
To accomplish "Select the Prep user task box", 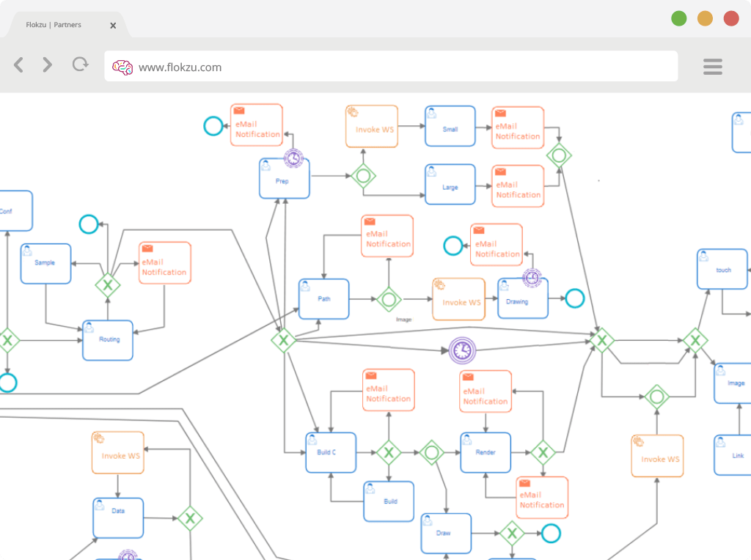I will click(x=285, y=179).
